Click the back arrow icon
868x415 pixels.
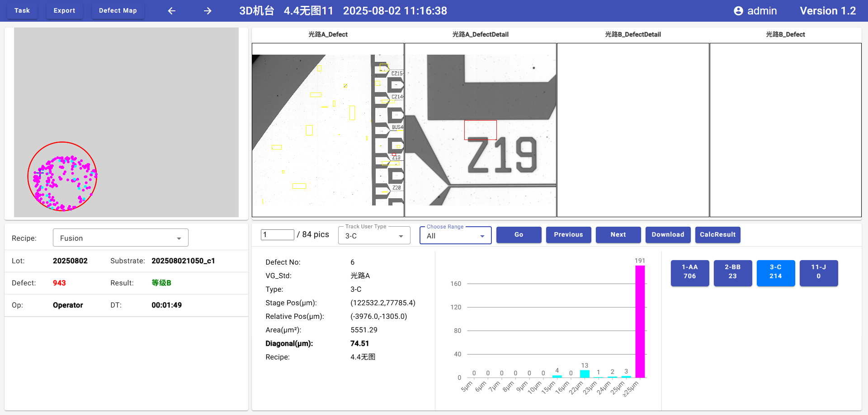pos(171,11)
